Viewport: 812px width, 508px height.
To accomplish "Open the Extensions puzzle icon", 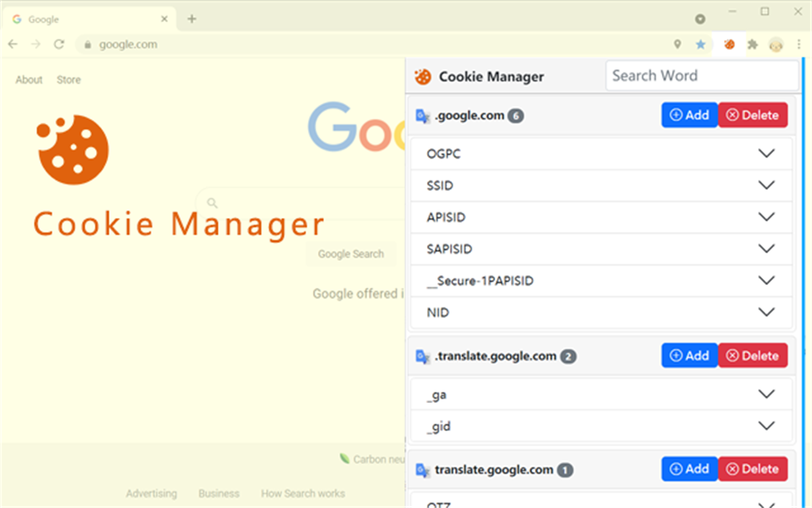I will [752, 45].
